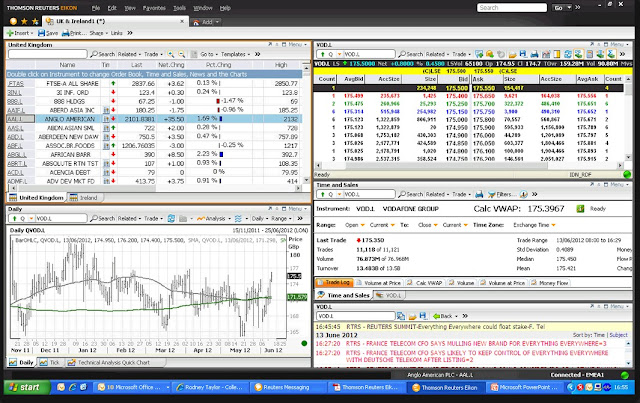Select the Tick chart tab

point(50,363)
